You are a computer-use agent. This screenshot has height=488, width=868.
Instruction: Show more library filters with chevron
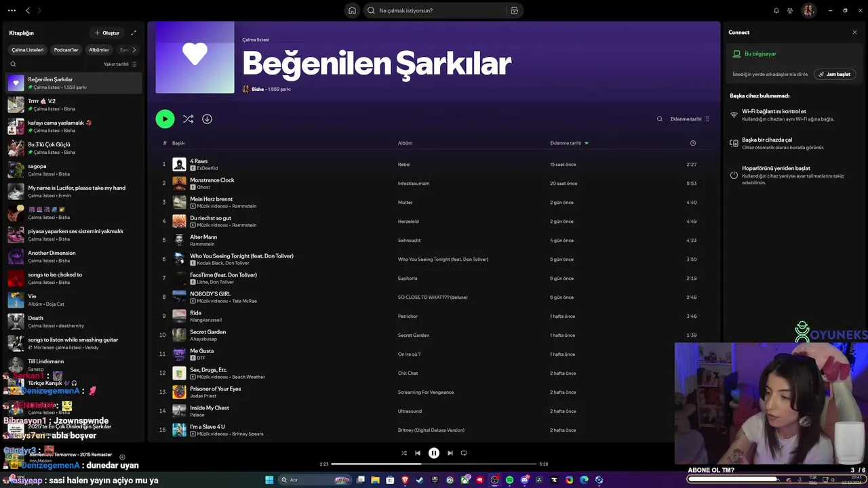[134, 49]
